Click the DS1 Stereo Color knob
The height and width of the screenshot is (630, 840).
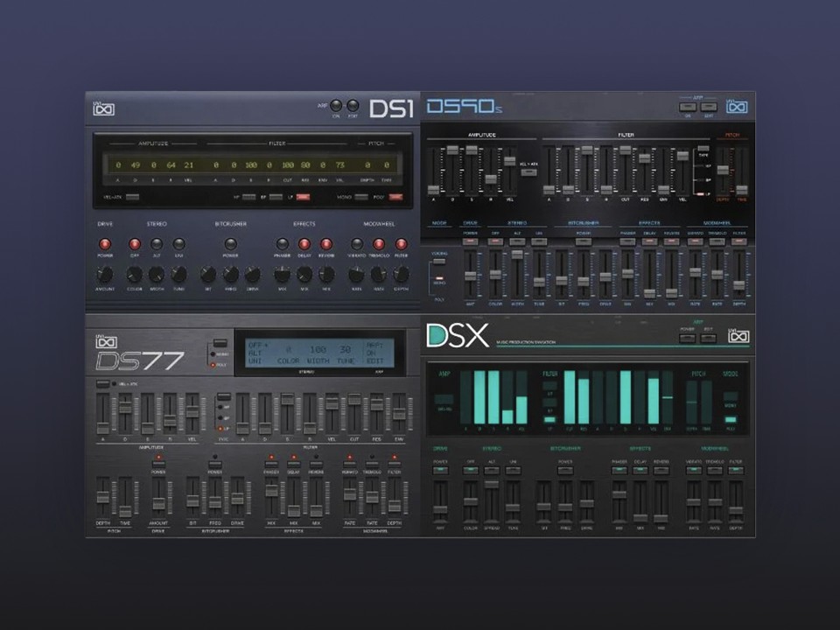click(135, 274)
